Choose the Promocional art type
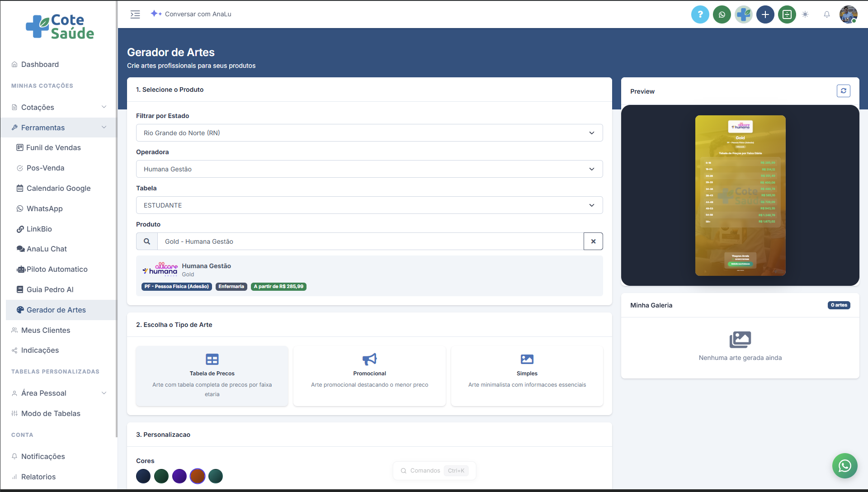The image size is (868, 492). click(369, 376)
